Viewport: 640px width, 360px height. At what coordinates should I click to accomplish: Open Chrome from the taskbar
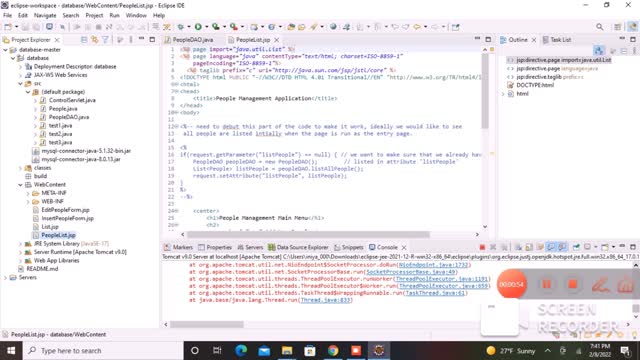(x=333, y=351)
